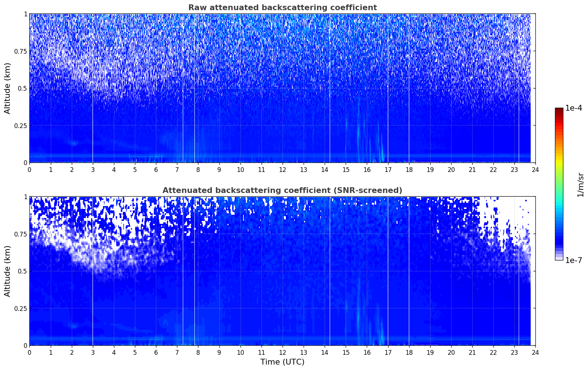Click hour tick "0" under the bottom plot
The width and height of the screenshot is (588, 370).
30,352
